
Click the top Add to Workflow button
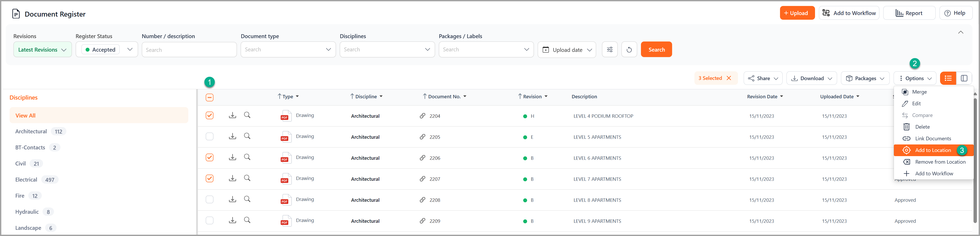(849, 13)
